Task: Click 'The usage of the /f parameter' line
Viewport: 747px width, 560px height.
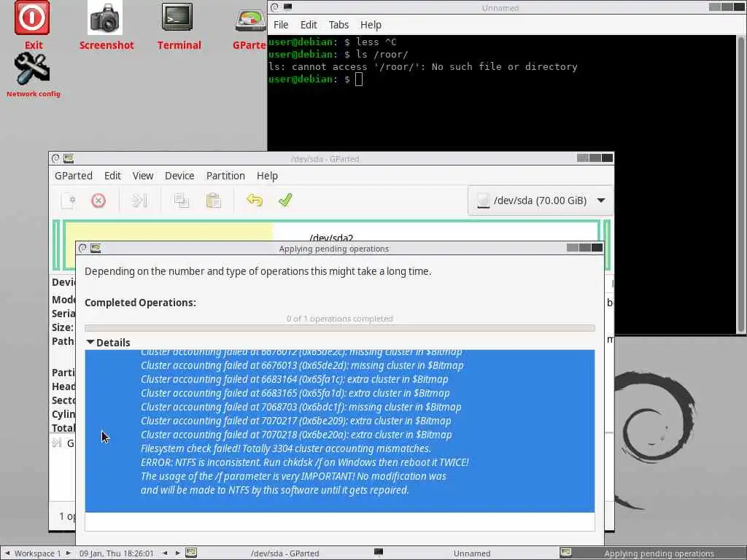Action: point(293,475)
